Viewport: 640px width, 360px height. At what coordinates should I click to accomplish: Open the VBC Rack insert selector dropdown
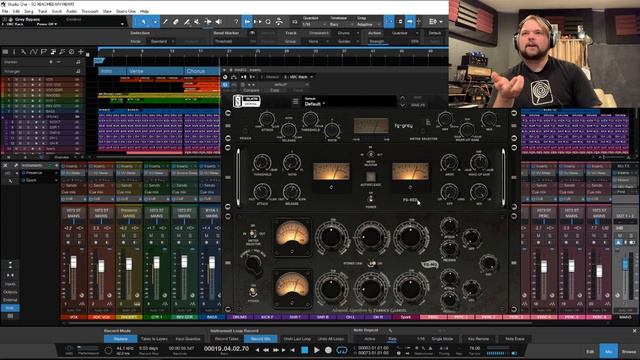point(298,77)
